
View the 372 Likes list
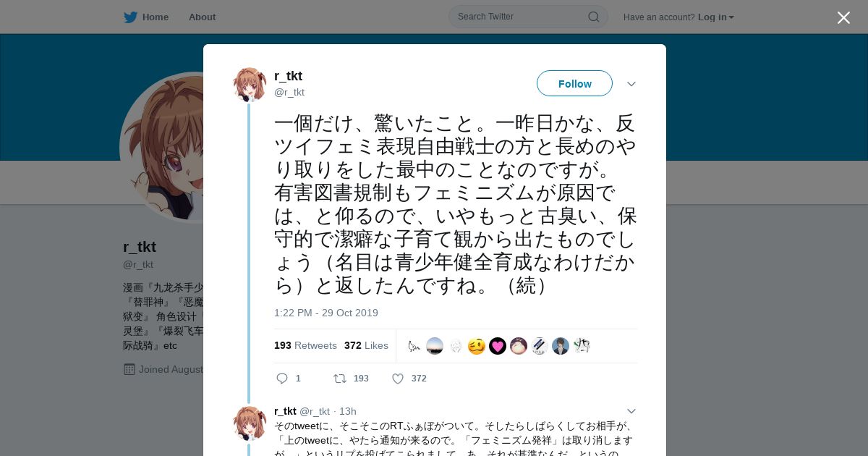coord(366,346)
